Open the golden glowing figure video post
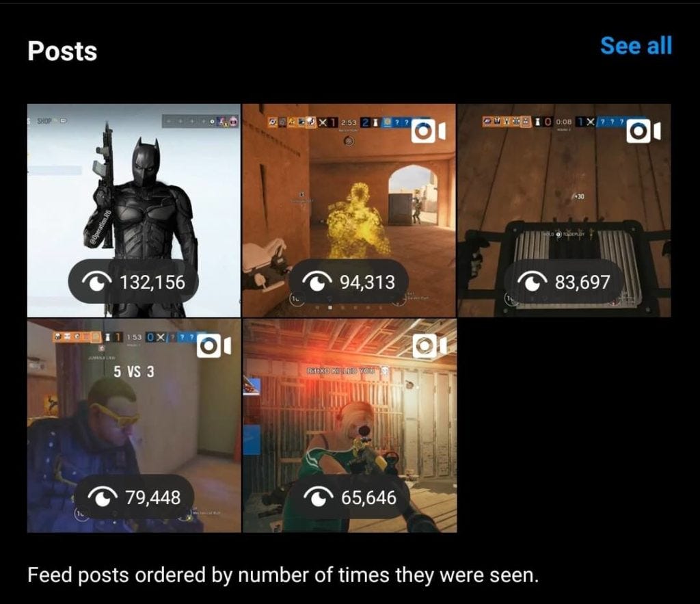 point(349,211)
